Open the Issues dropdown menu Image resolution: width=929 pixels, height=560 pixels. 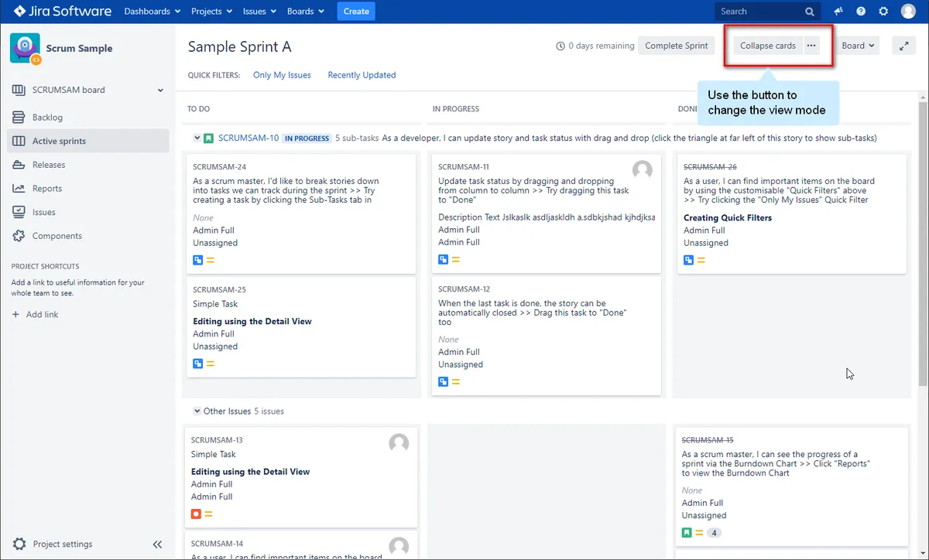[x=259, y=12]
